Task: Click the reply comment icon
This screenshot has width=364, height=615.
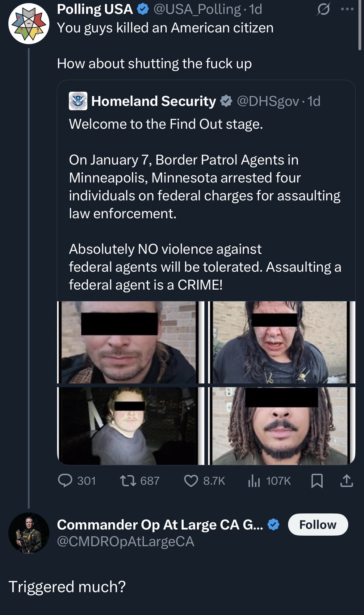Action: point(65,481)
